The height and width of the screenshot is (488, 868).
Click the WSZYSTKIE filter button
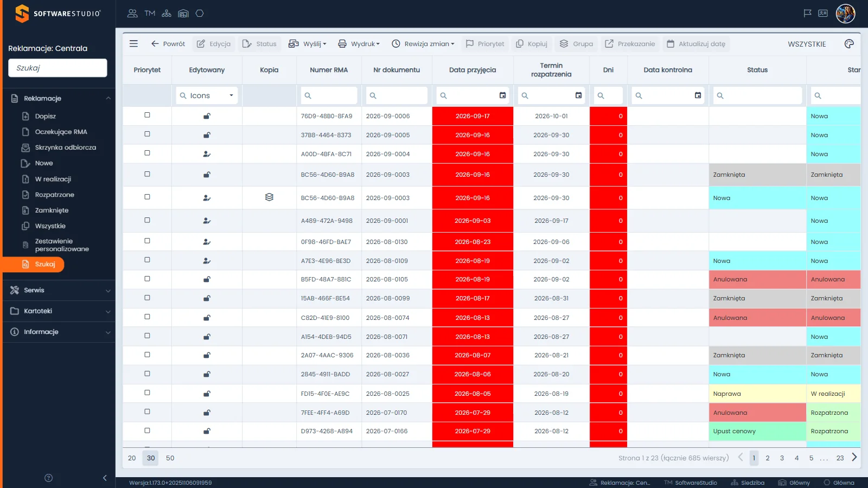pos(807,44)
